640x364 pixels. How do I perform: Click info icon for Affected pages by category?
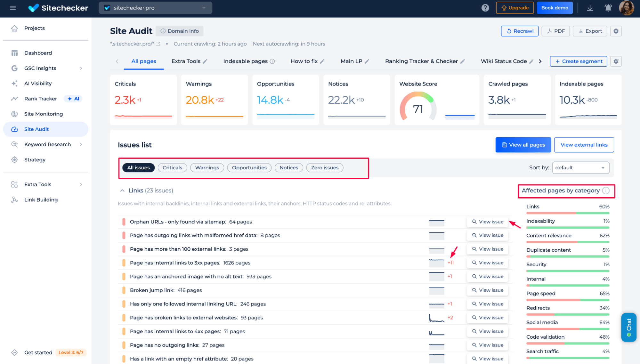606,190
